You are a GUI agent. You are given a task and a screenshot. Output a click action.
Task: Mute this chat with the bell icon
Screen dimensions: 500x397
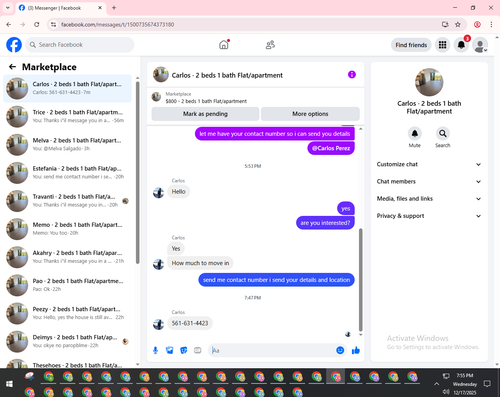point(415,134)
